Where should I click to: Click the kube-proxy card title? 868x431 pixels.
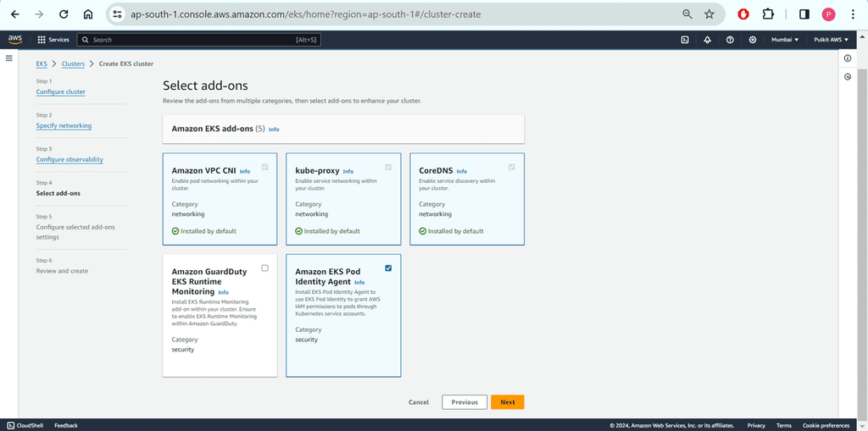pyautogui.click(x=317, y=171)
